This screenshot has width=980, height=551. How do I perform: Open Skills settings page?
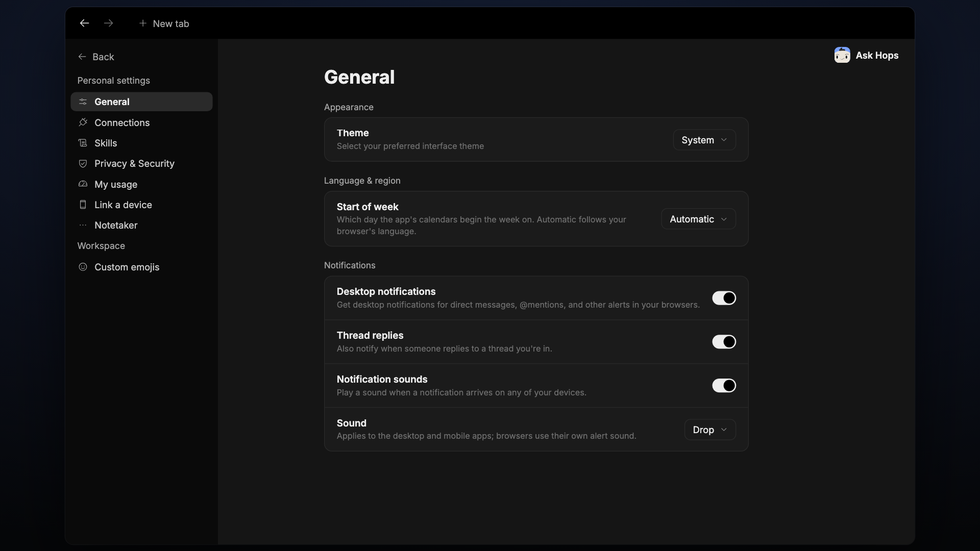pos(141,143)
